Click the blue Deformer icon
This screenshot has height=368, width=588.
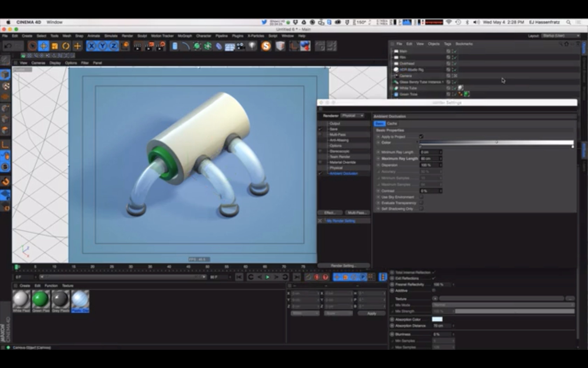[x=219, y=46]
